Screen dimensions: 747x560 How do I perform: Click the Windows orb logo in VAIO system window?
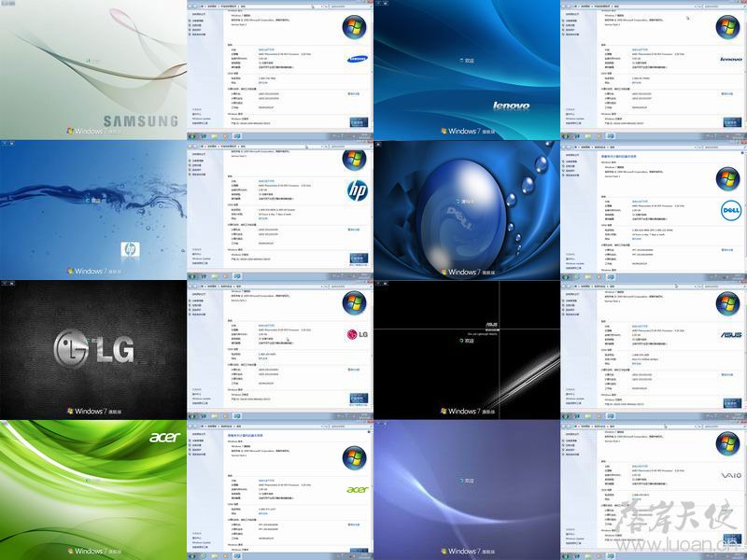pos(727,443)
